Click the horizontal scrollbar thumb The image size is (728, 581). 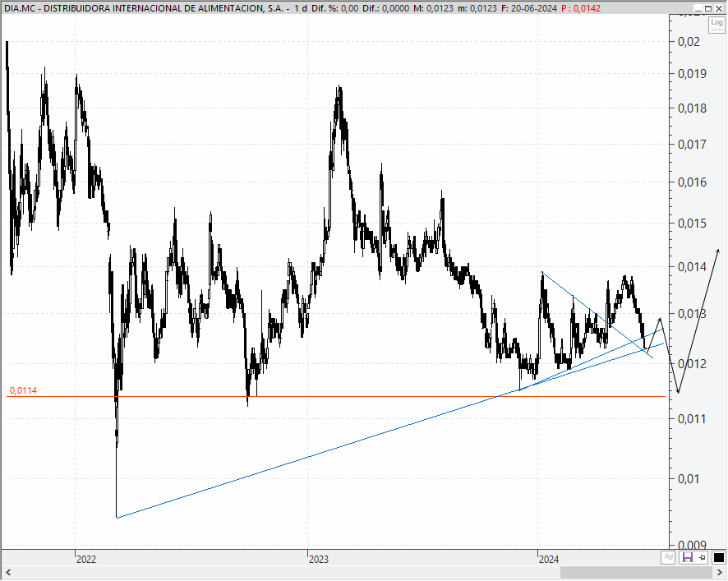tap(638, 573)
